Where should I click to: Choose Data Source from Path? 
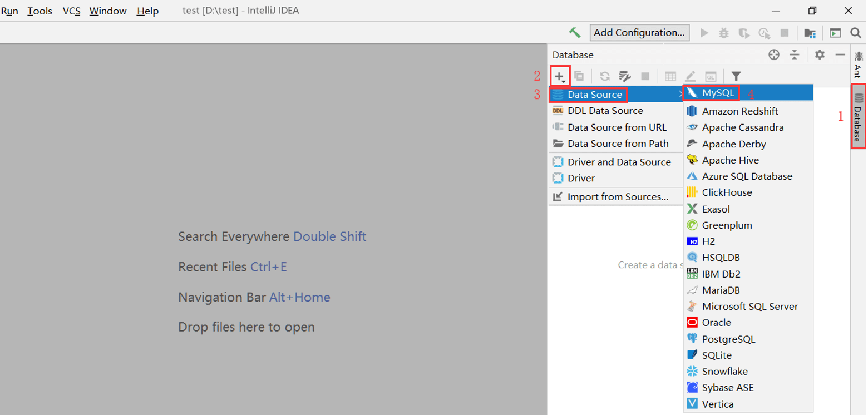pos(615,143)
